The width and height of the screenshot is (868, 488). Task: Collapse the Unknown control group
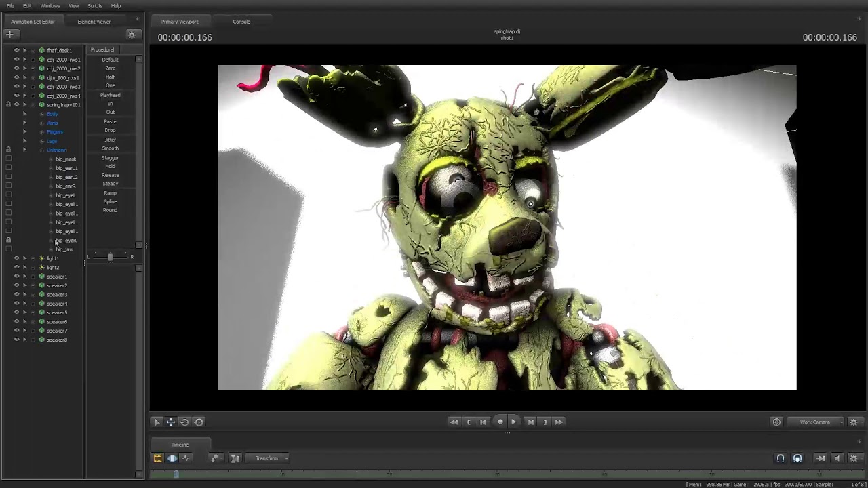point(41,150)
